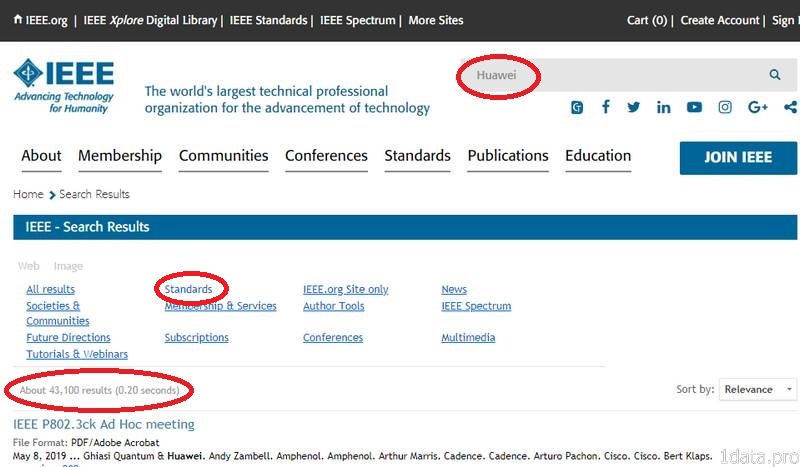Click the Home breadcrumb link
Screen dimensions: 800x467
(28, 194)
